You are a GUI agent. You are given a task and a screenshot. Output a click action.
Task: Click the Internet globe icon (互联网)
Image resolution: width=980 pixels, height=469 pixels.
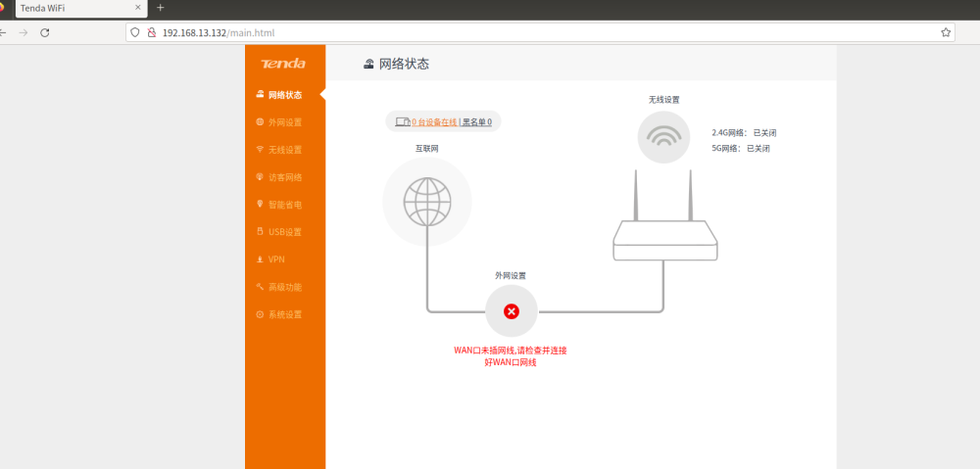[x=426, y=202]
